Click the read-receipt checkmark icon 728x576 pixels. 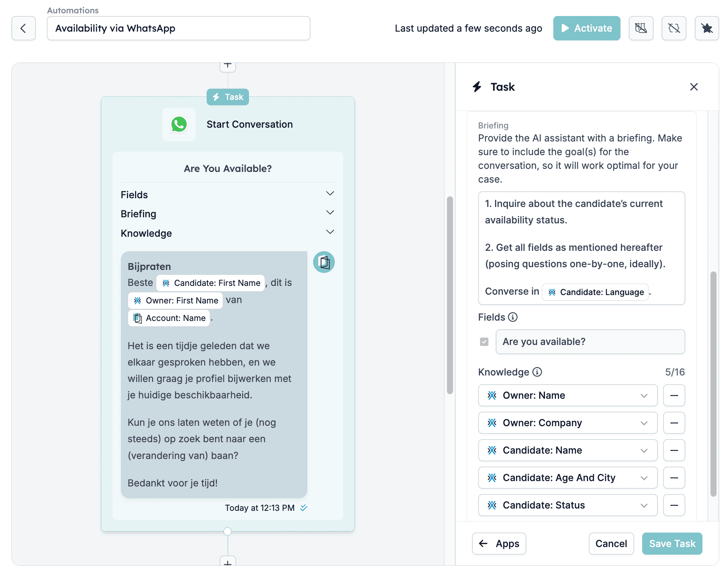(304, 508)
